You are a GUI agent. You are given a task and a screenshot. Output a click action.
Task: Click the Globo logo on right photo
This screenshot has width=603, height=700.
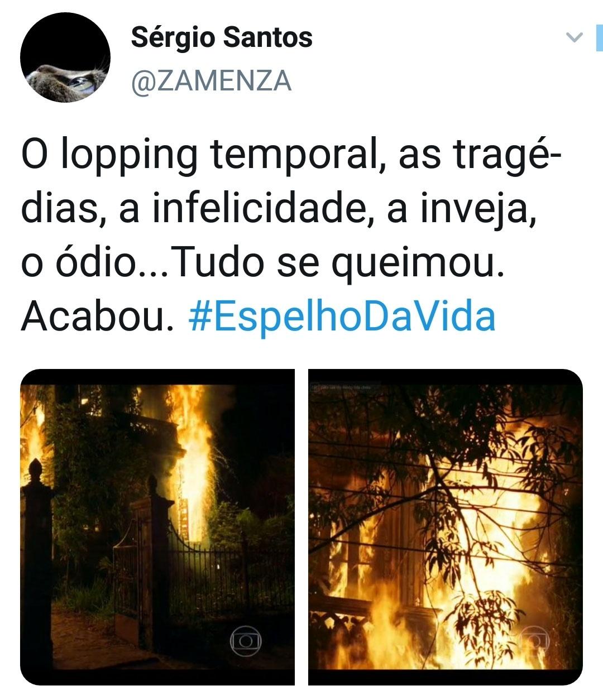pyautogui.click(x=534, y=641)
